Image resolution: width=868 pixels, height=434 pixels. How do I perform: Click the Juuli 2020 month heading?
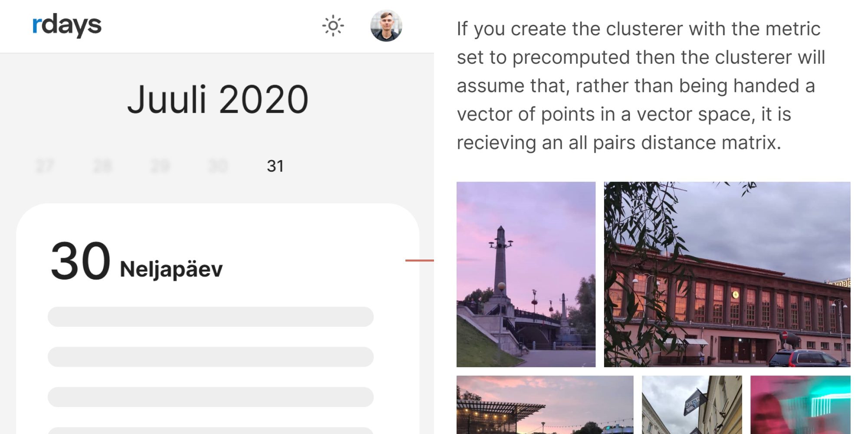click(217, 100)
